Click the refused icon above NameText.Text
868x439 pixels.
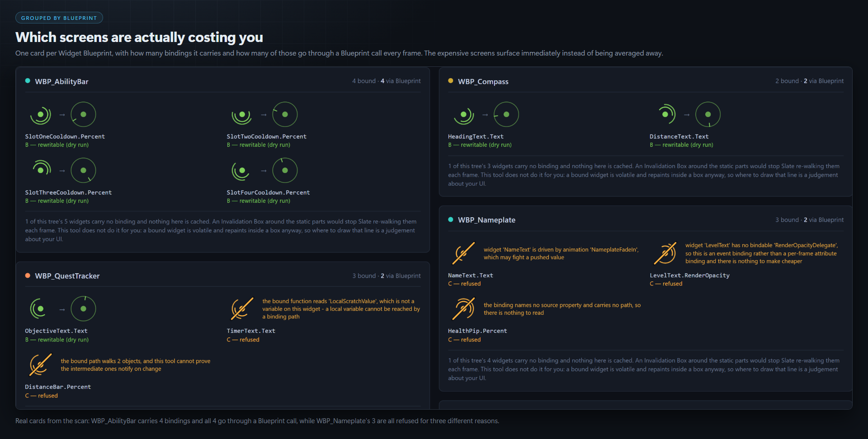click(x=463, y=253)
